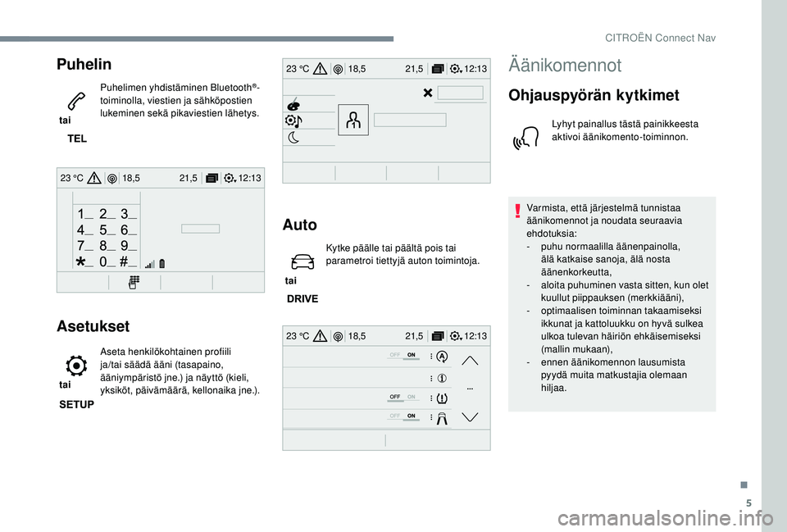The height and width of the screenshot is (532, 787).
Task: Click the empty input box in phone screen
Action: (200, 229)
